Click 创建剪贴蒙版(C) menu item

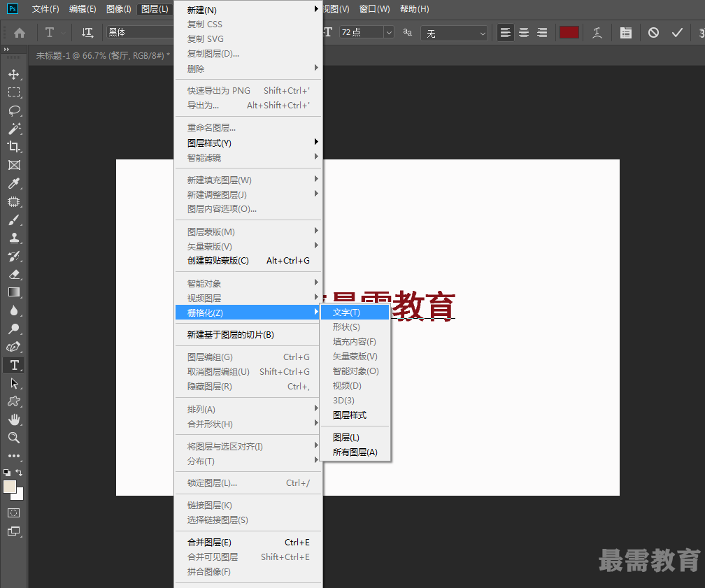(248, 261)
